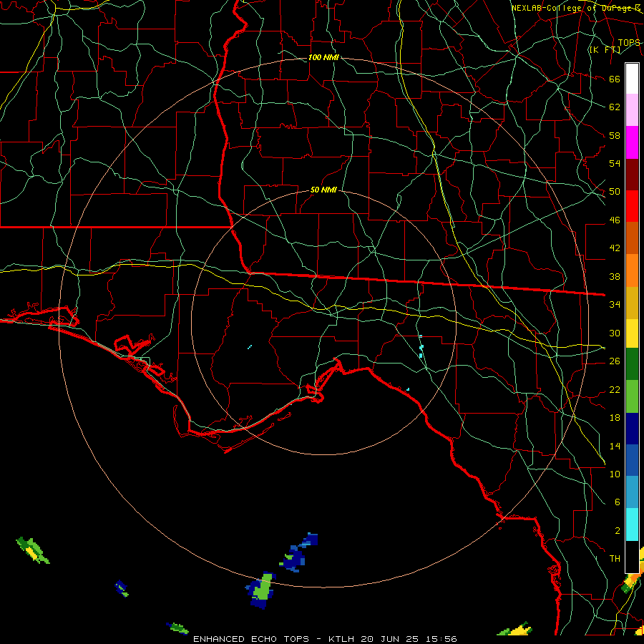Select the navy blue legend swatch

[632, 429]
